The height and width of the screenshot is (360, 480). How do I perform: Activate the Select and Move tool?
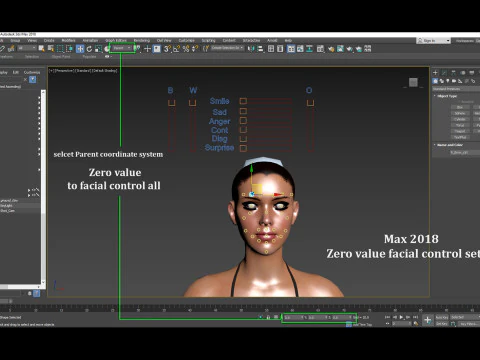pos(80,49)
